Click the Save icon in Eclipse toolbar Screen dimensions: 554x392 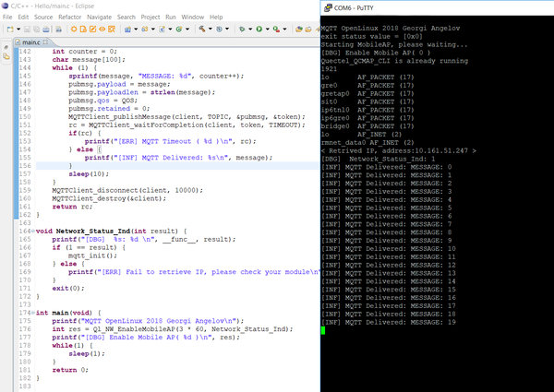[x=27, y=29]
